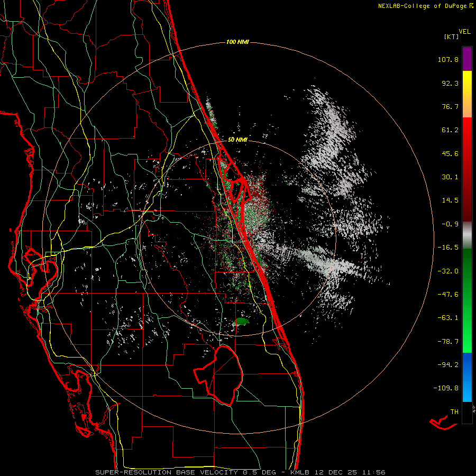
Task: Click the VEL legend title
Action: point(464,32)
